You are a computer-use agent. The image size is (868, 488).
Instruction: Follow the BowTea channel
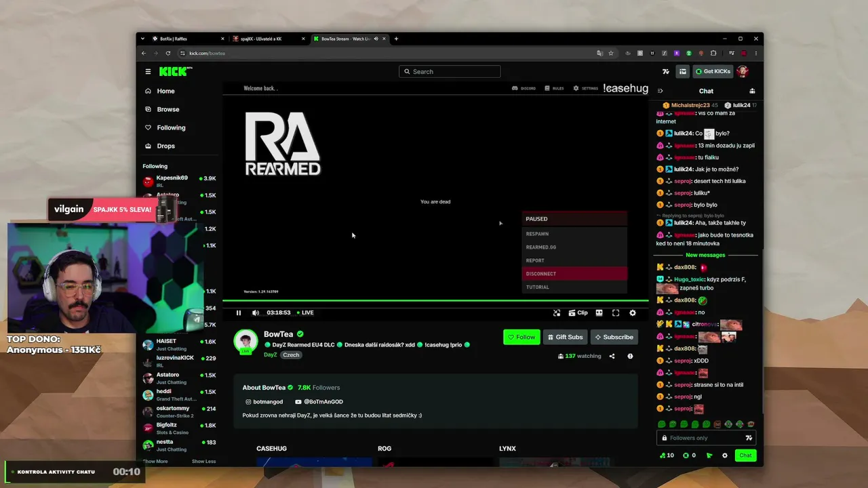pyautogui.click(x=521, y=337)
